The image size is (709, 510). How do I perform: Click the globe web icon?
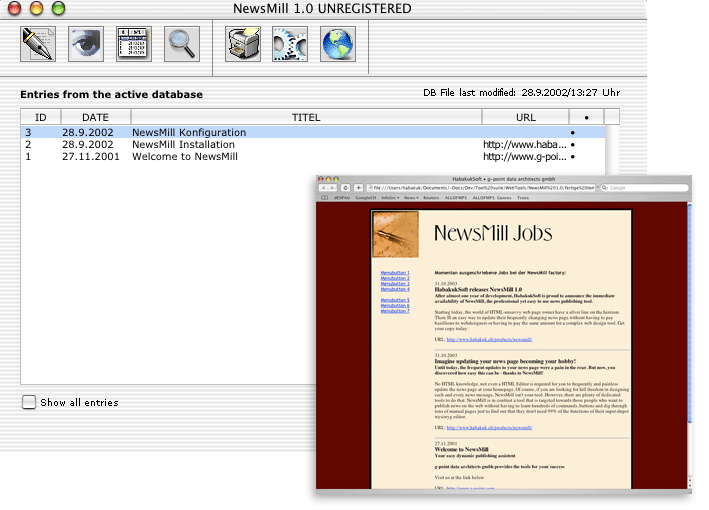338,44
